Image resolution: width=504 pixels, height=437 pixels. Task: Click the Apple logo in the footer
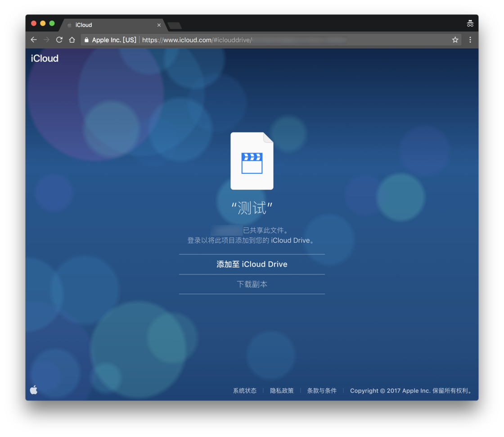[x=33, y=390]
